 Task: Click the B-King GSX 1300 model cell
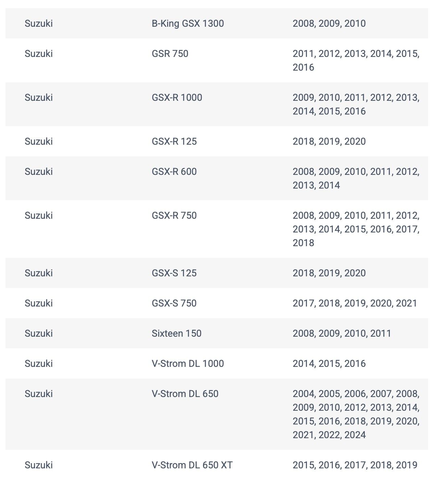(188, 23)
